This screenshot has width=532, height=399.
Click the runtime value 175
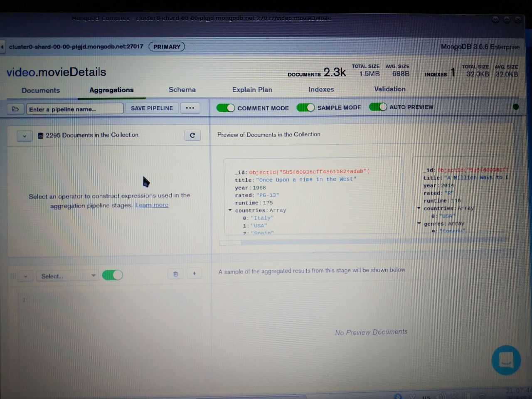[x=268, y=203]
